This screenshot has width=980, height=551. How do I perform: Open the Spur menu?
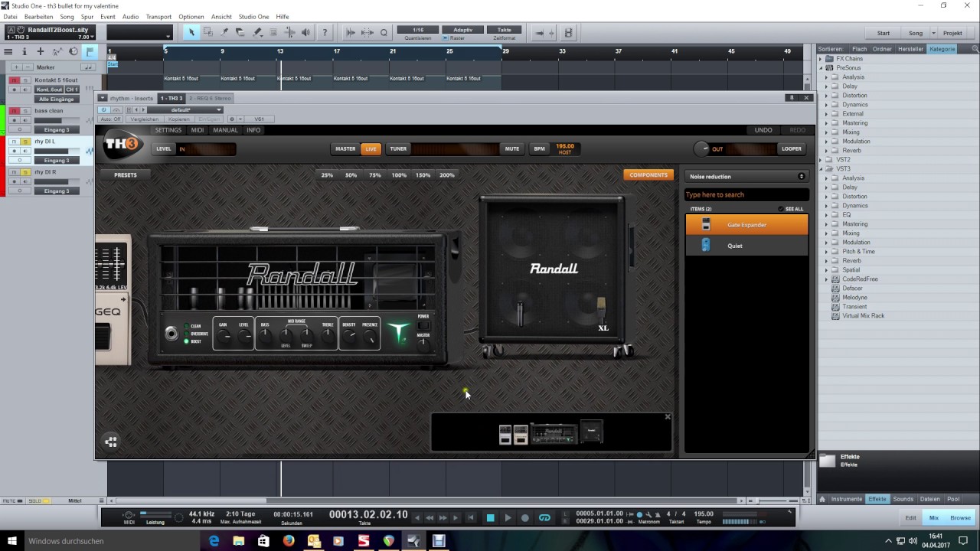[x=87, y=17]
